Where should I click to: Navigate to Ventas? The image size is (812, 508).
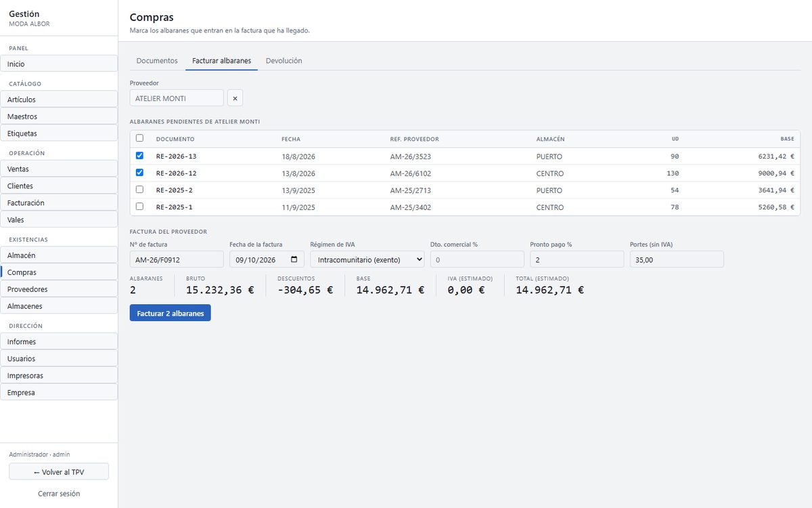click(x=59, y=169)
